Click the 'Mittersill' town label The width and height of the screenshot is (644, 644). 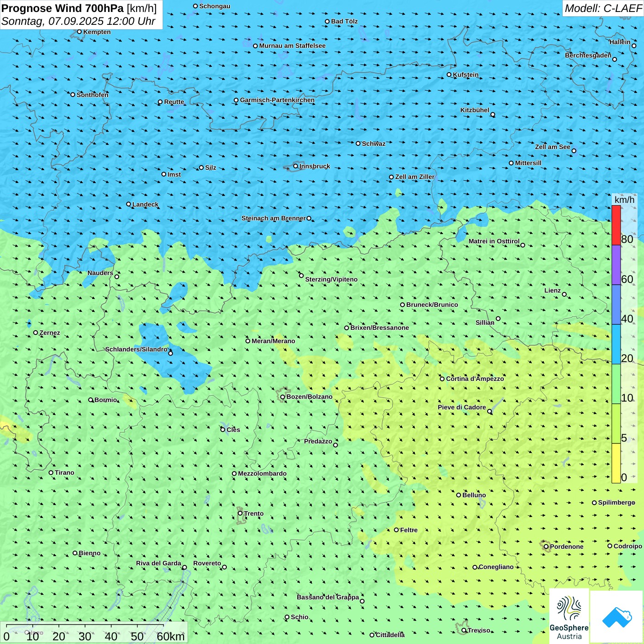pos(528,163)
